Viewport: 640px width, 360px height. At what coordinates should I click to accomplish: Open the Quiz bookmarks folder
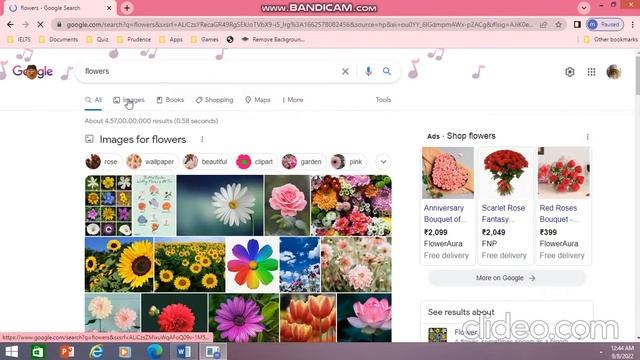tap(98, 40)
